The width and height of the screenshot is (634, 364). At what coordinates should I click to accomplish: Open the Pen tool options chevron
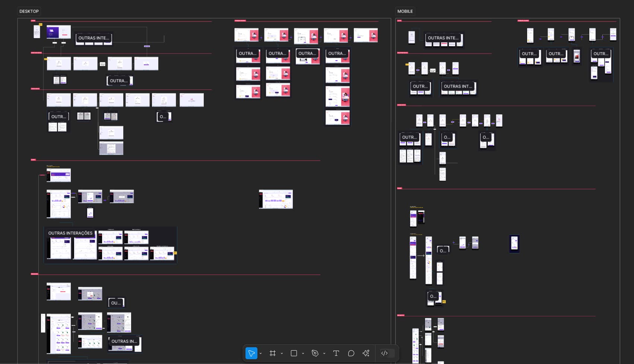[x=324, y=354]
